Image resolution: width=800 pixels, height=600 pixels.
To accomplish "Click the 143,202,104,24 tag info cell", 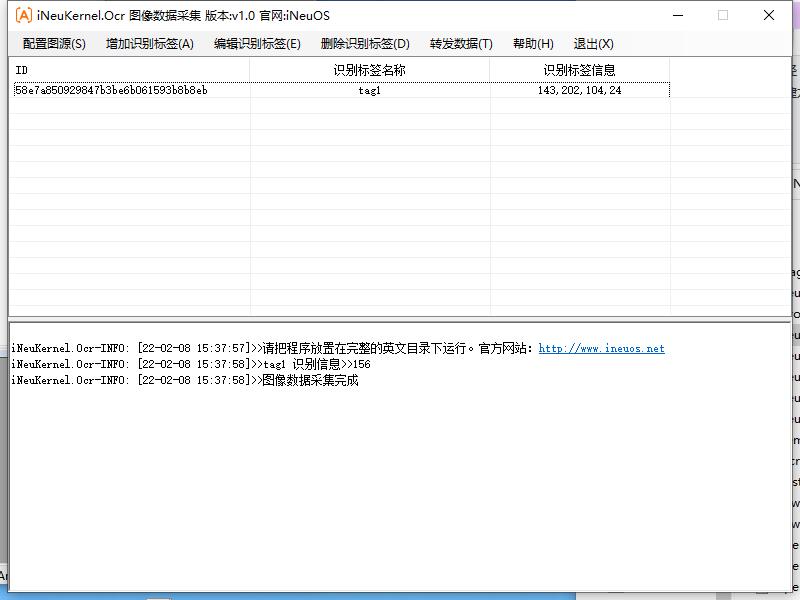I will (579, 90).
